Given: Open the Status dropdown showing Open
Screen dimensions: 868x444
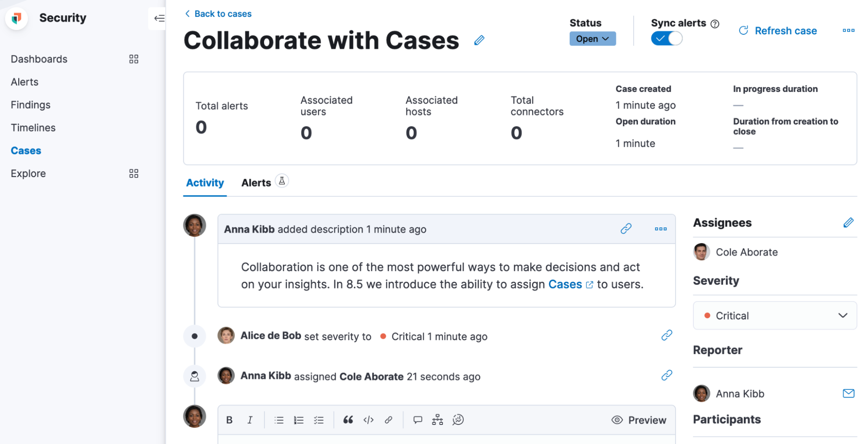Looking at the screenshot, I should [592, 39].
